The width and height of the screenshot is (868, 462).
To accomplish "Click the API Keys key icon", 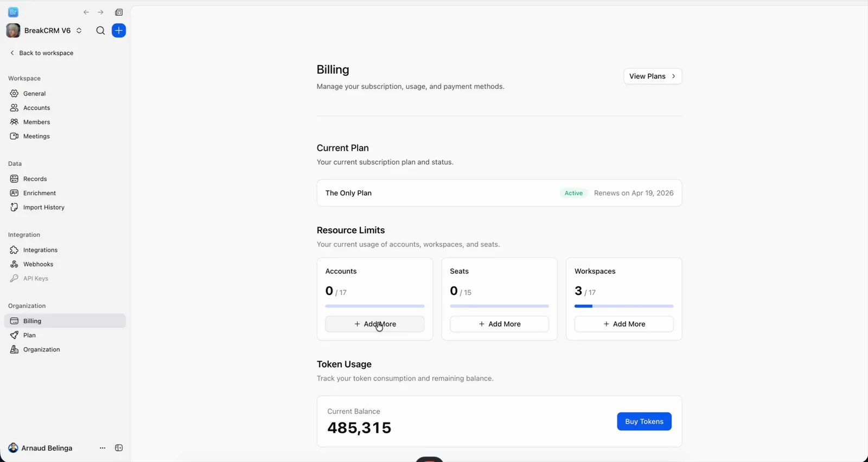I will pyautogui.click(x=14, y=278).
